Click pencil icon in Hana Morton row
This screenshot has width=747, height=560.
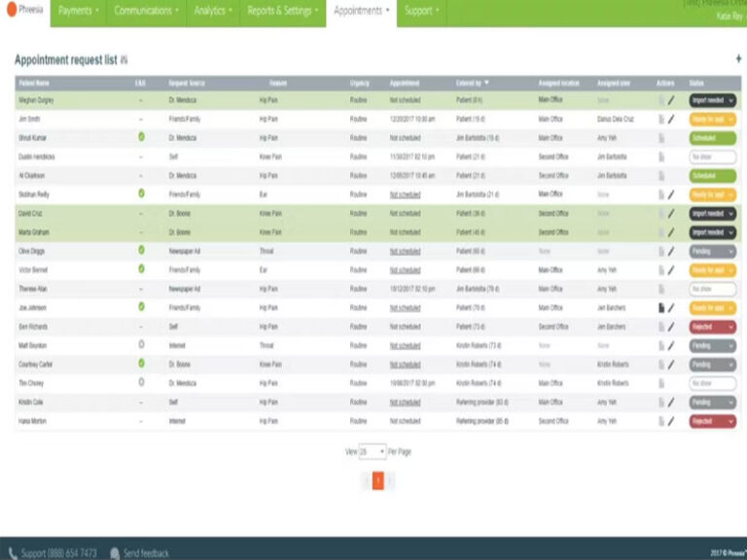pos(671,421)
